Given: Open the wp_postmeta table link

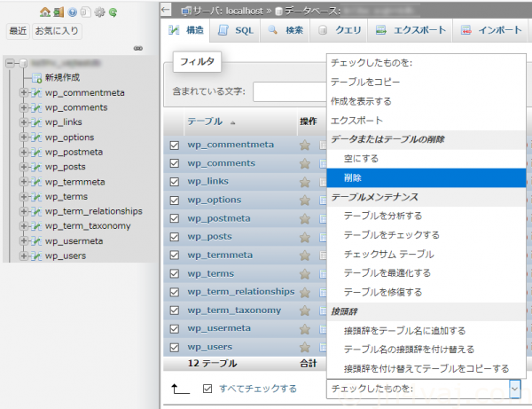Looking at the screenshot, I should [217, 218].
